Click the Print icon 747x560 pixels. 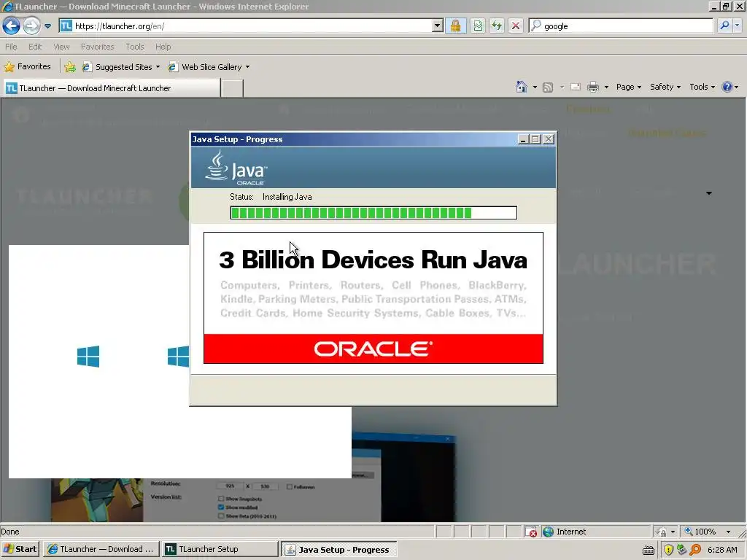[x=593, y=87]
